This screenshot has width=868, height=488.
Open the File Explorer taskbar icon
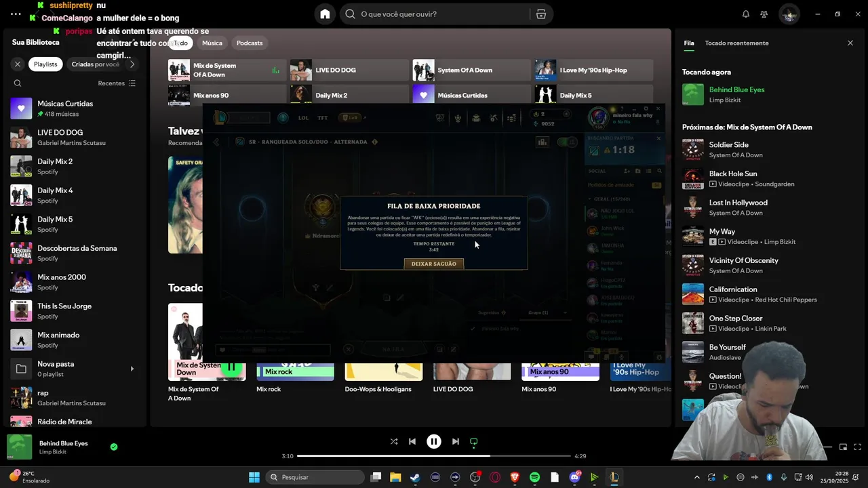point(395,477)
